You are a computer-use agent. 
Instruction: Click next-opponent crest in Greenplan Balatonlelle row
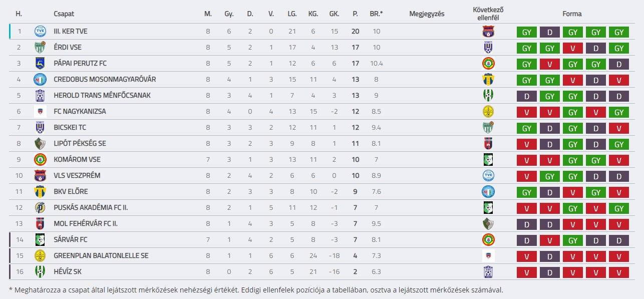coord(488,256)
